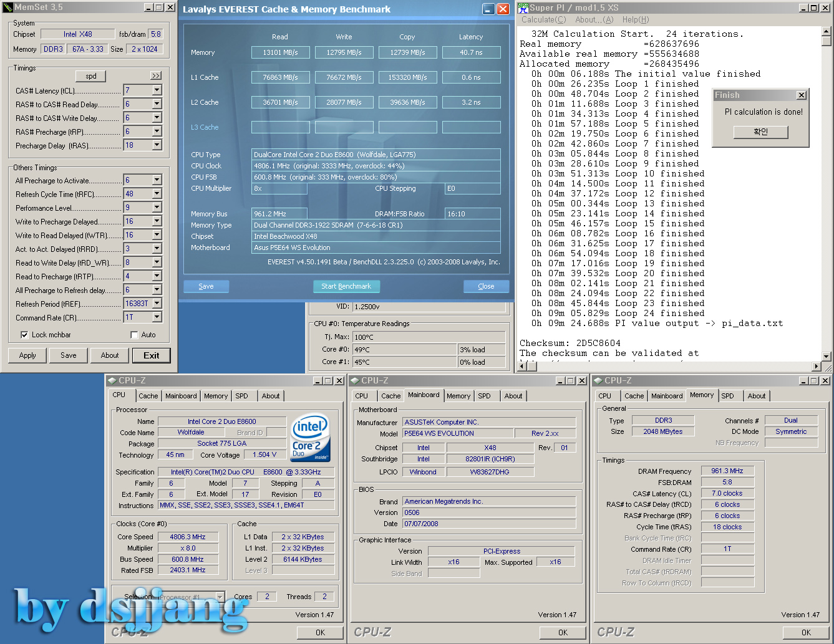Open the Refresh Period (tREF) dropdown
This screenshot has height=644, width=834.
[x=157, y=304]
